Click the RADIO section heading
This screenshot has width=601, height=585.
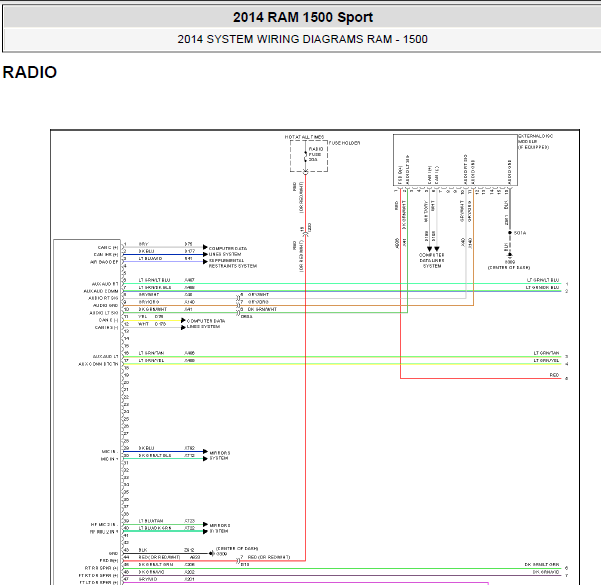tap(30, 72)
